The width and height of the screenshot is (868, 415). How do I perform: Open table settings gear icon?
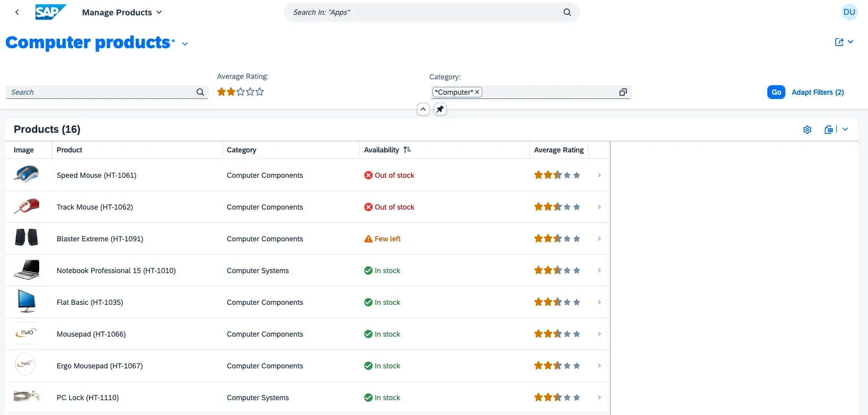[x=807, y=130]
